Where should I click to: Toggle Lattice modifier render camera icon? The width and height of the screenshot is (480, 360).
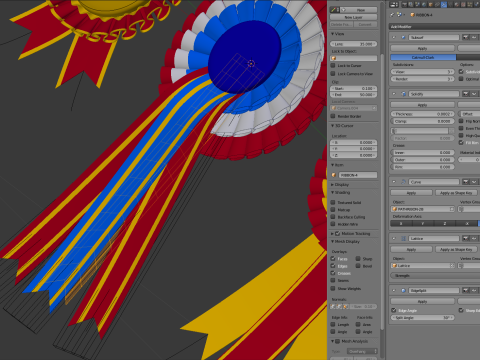tap(466, 238)
